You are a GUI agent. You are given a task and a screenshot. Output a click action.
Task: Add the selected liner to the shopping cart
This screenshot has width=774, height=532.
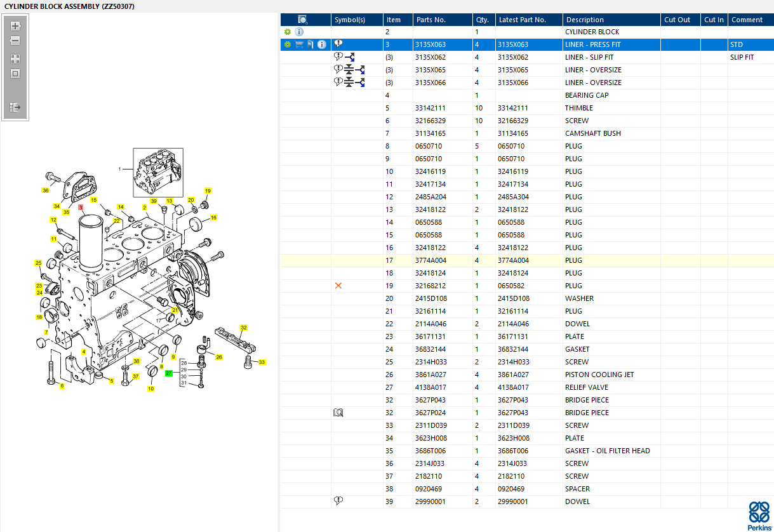coord(299,44)
